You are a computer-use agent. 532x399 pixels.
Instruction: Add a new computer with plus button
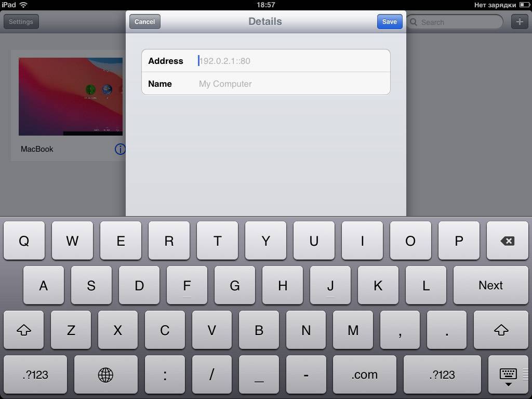point(520,22)
